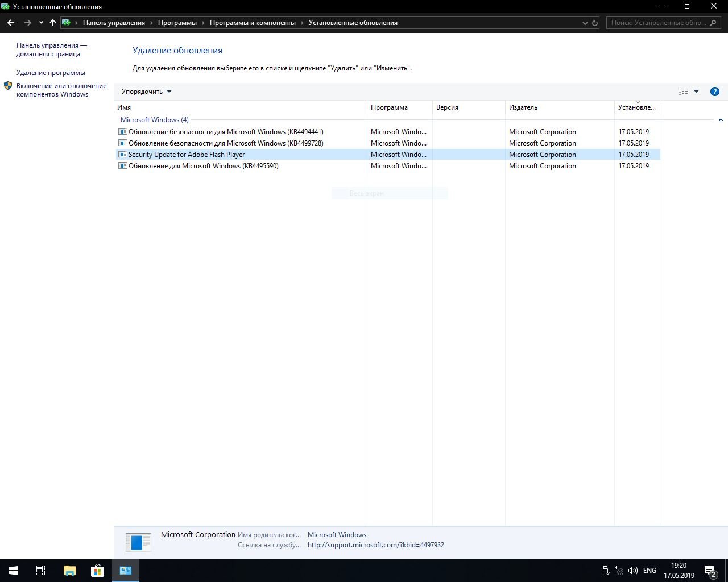This screenshot has width=728, height=582.
Task: Select update KB4499728 row
Action: tap(387, 143)
